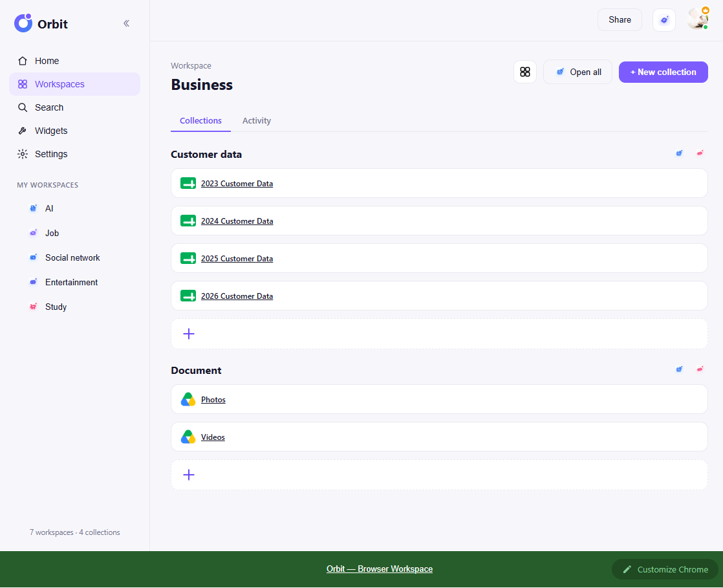Open the user avatar profile

698,19
